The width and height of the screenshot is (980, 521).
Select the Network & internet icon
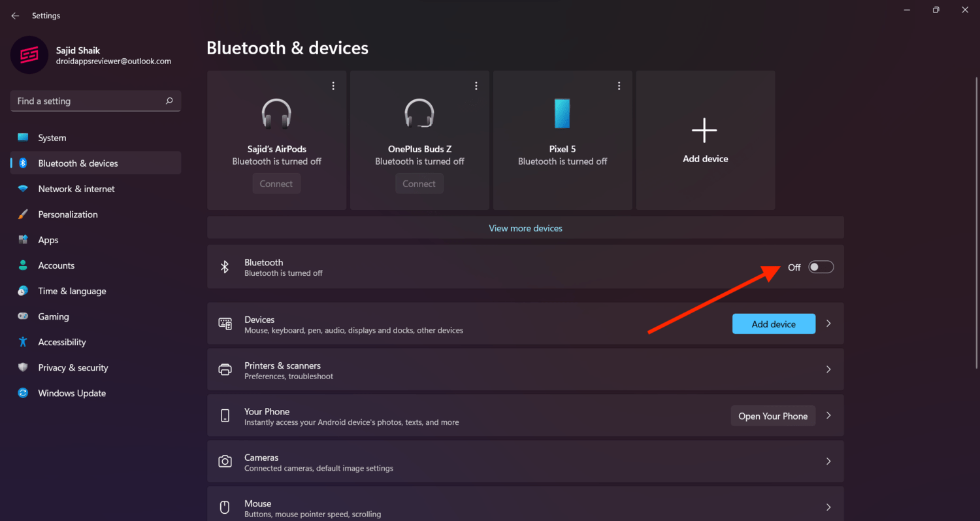[x=24, y=188]
